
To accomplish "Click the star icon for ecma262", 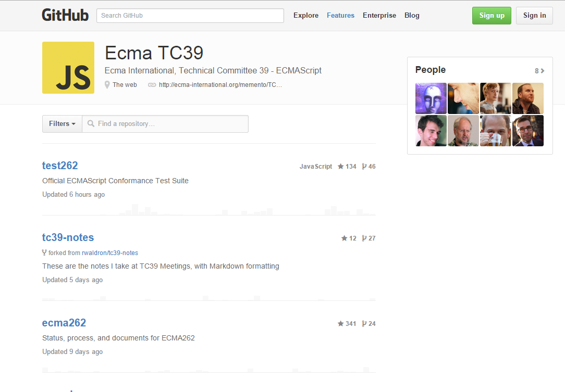I will 340,324.
